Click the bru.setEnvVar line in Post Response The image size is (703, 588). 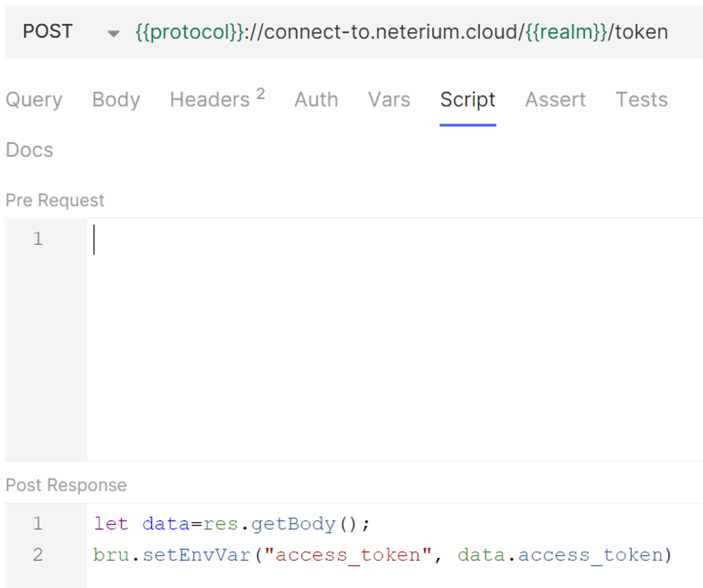pyautogui.click(x=382, y=555)
